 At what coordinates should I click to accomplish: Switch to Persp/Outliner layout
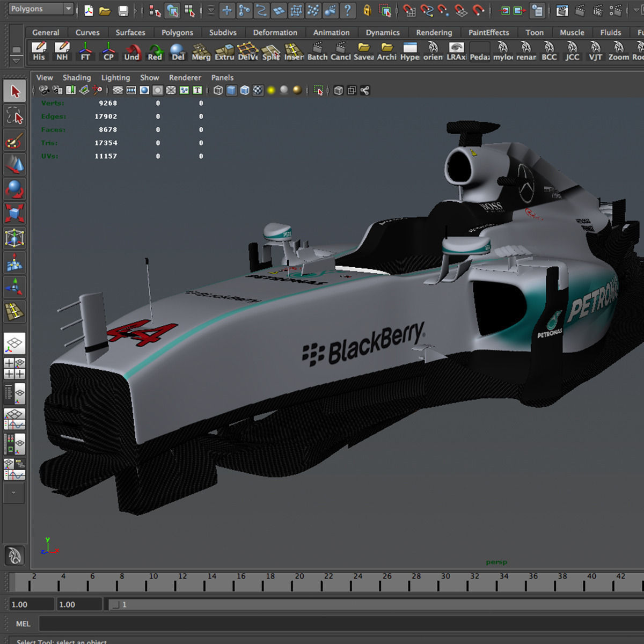click(14, 394)
